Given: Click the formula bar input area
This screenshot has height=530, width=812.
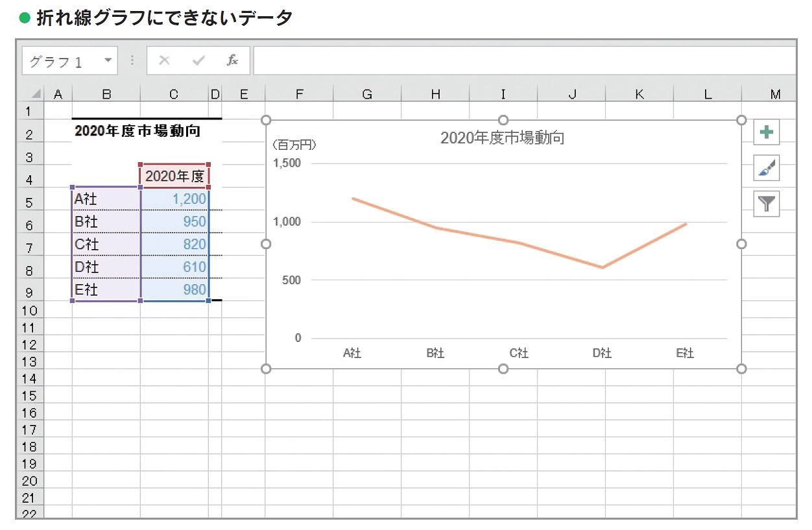Looking at the screenshot, I should [524, 61].
